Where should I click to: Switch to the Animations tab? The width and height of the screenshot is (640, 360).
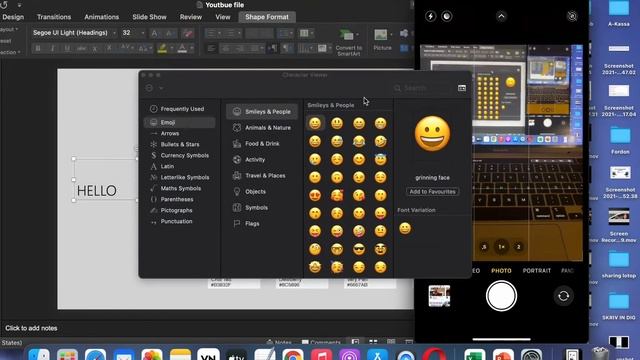coord(101,17)
